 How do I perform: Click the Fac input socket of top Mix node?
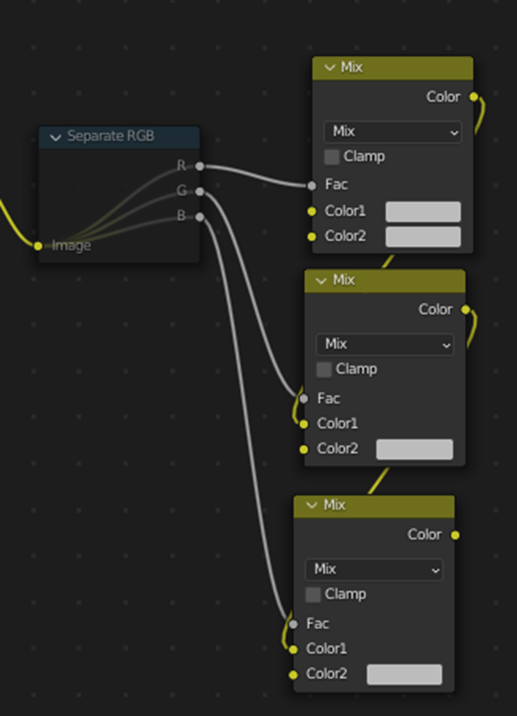(311, 185)
